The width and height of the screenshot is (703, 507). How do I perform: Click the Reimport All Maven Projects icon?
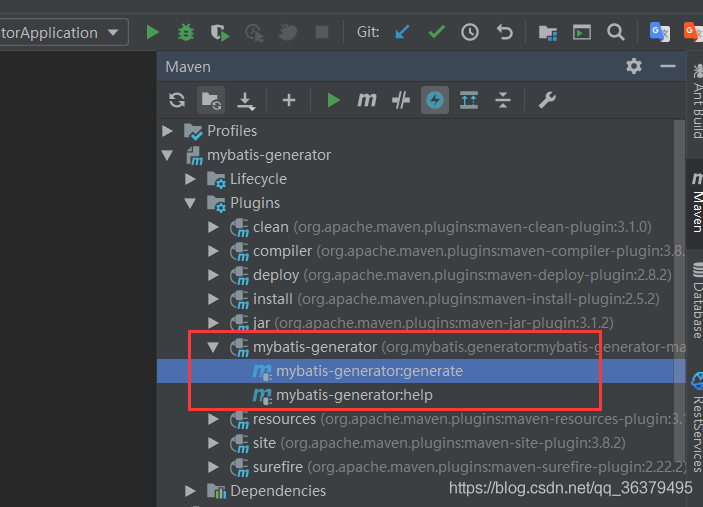(x=177, y=100)
